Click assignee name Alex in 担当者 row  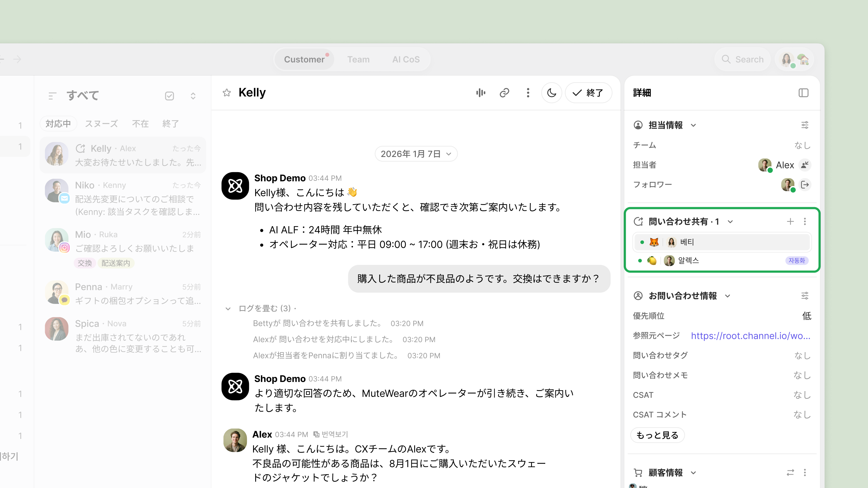(x=785, y=165)
